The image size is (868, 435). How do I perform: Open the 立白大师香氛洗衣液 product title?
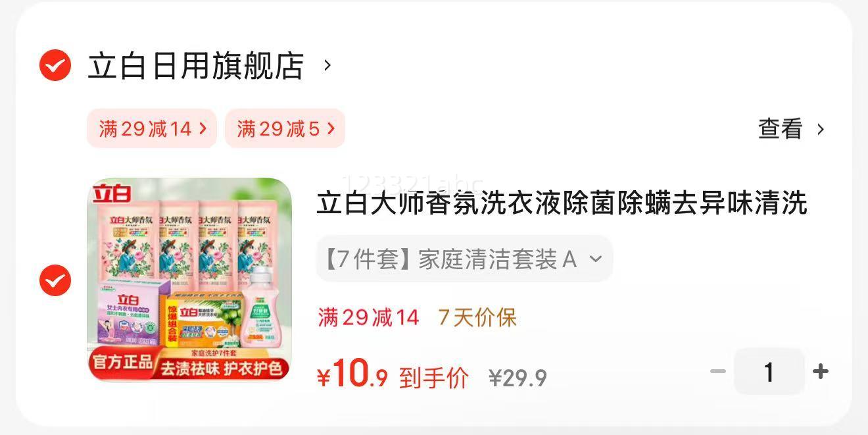tap(562, 203)
